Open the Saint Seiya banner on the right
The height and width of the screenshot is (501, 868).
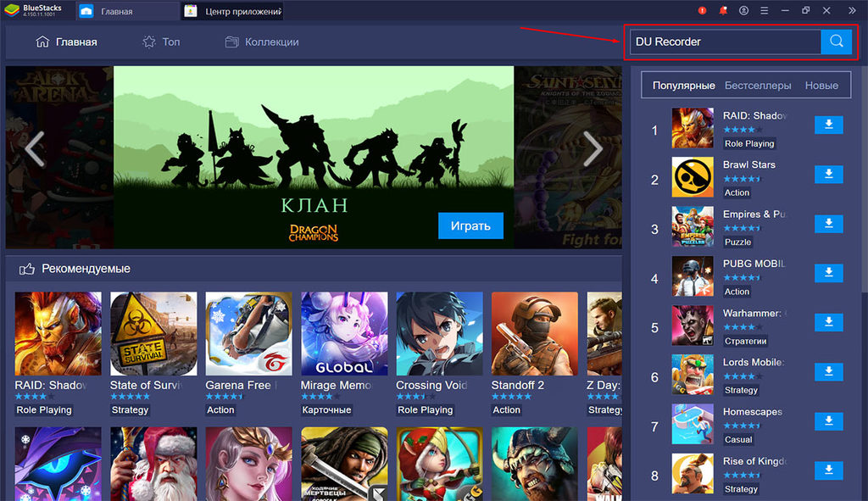point(568,157)
